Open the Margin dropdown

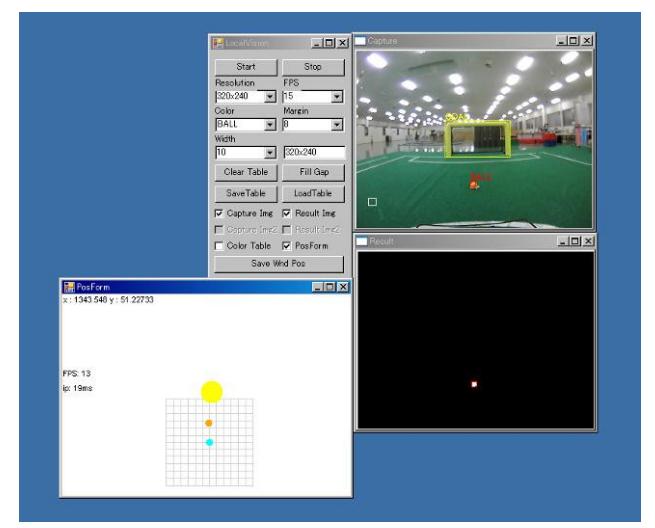click(x=337, y=124)
